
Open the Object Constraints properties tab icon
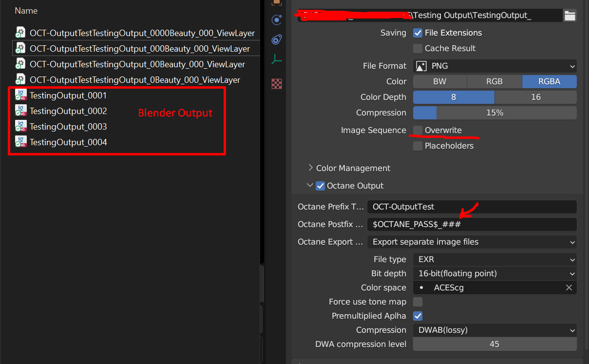(x=277, y=39)
